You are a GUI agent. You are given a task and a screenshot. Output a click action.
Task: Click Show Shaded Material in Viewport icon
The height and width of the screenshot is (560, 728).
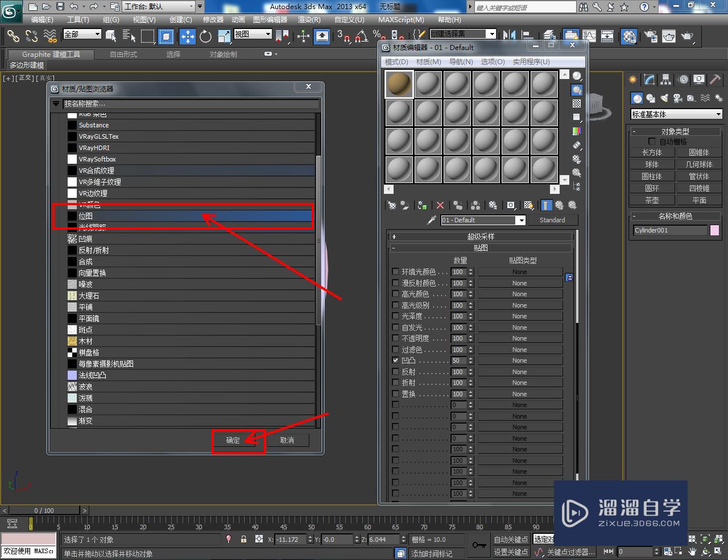(x=529, y=205)
